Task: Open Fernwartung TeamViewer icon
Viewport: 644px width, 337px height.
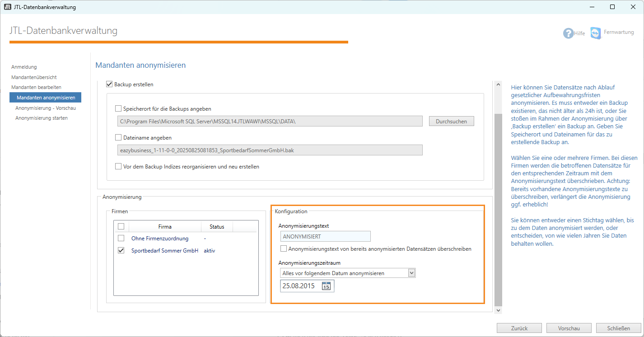Action: (596, 33)
